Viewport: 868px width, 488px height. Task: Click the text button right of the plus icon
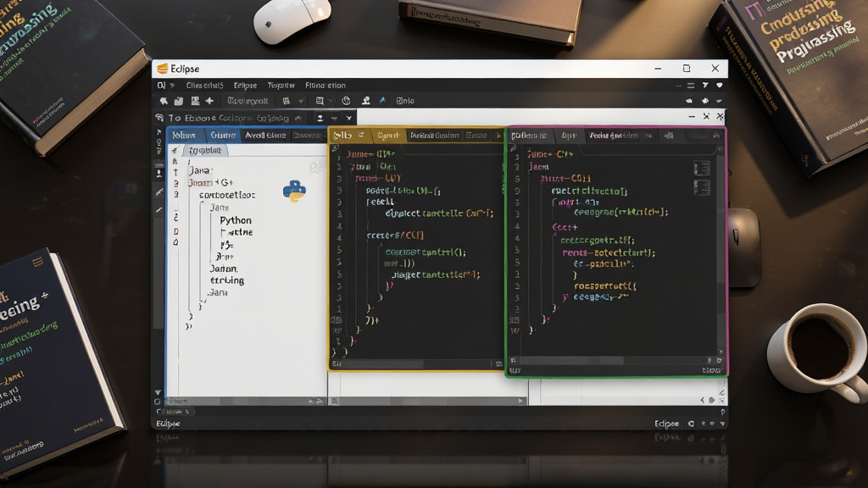(x=248, y=101)
